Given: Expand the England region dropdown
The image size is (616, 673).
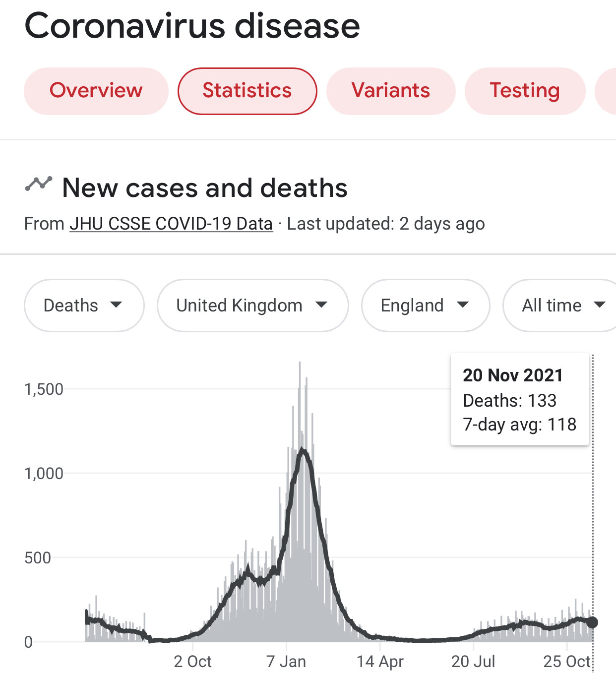Looking at the screenshot, I should tap(425, 305).
